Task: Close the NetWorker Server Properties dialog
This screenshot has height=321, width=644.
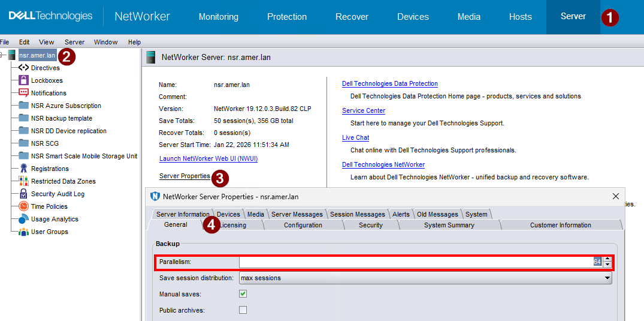Action: coord(616,196)
